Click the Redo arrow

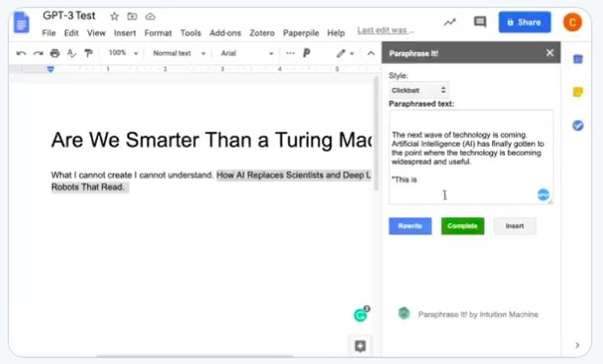pos(38,53)
